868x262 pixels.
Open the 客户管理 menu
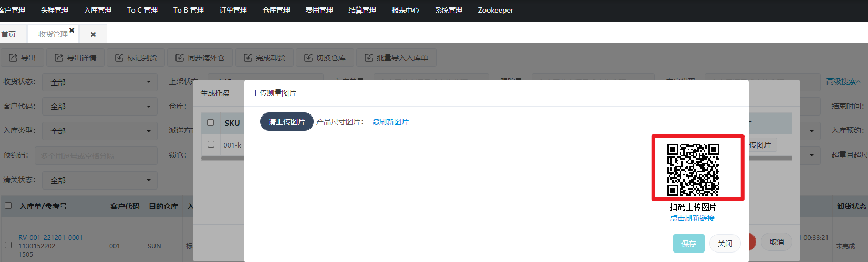pyautogui.click(x=12, y=10)
